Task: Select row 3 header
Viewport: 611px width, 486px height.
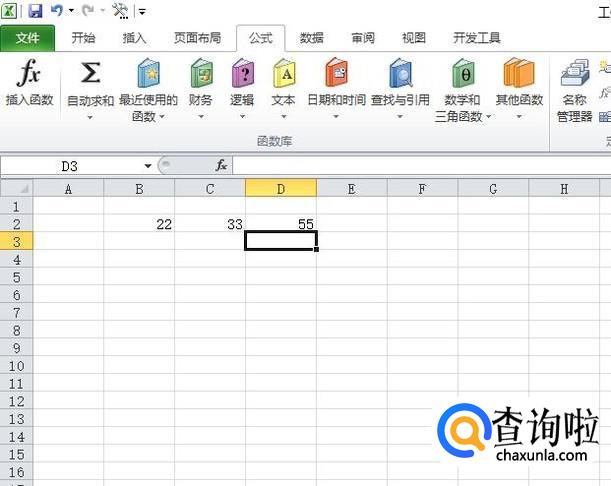Action: [17, 242]
